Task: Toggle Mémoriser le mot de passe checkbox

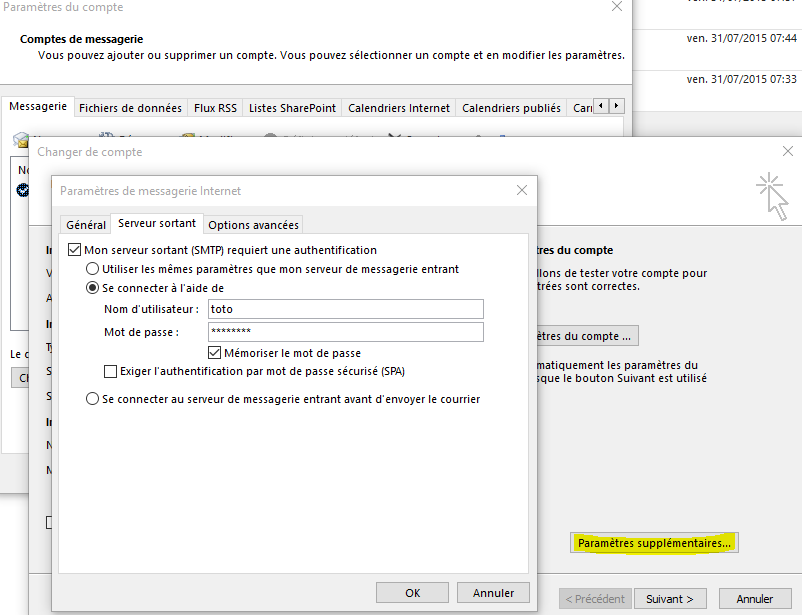Action: tap(214, 353)
